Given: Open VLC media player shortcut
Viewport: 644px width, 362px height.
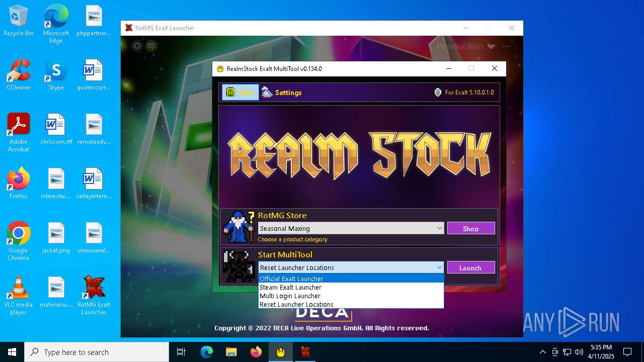Looking at the screenshot, I should pos(19,296).
